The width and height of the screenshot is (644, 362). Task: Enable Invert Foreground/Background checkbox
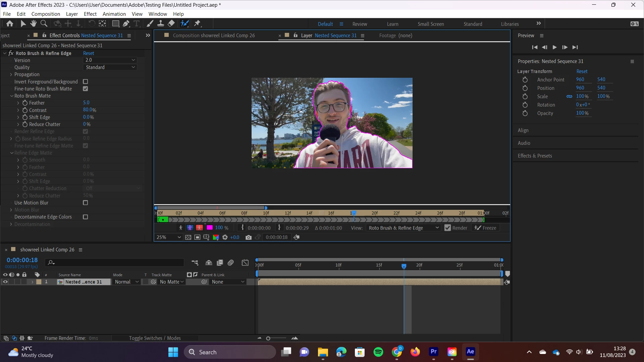click(86, 82)
